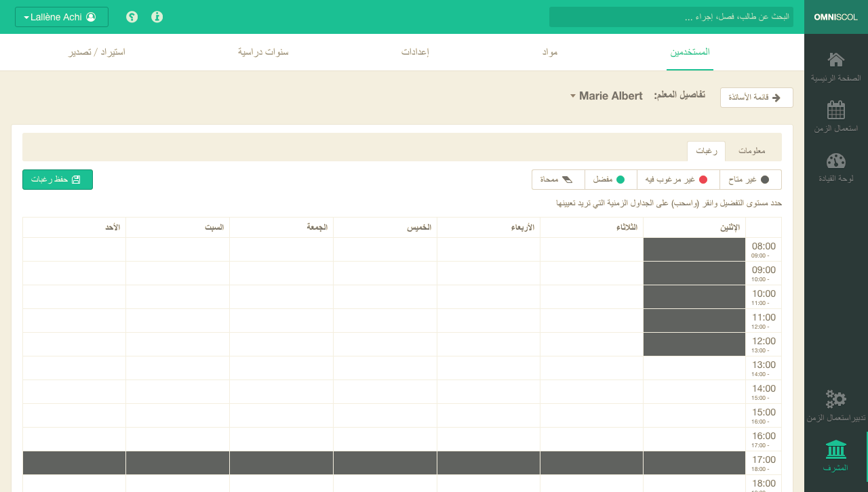The width and height of the screenshot is (868, 492).
Task: Click the search field in top bar
Action: tap(671, 17)
